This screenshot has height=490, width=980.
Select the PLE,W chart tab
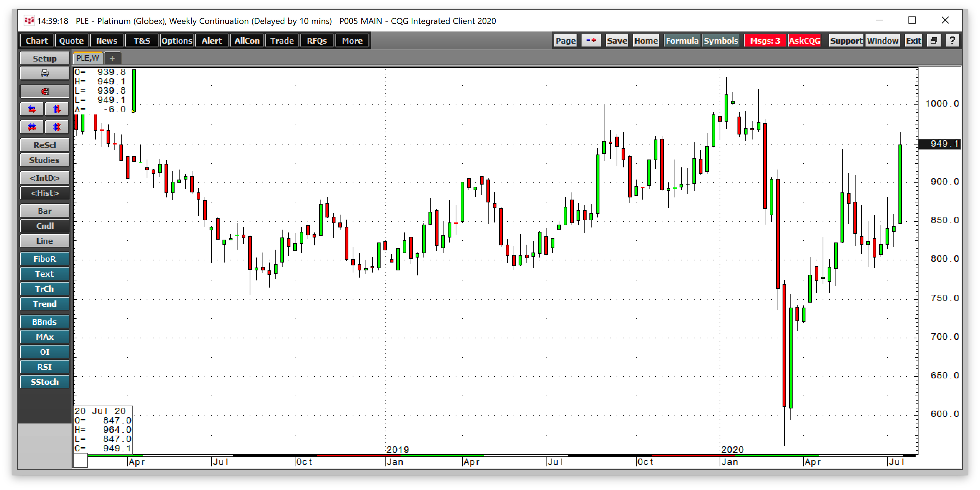[x=88, y=58]
